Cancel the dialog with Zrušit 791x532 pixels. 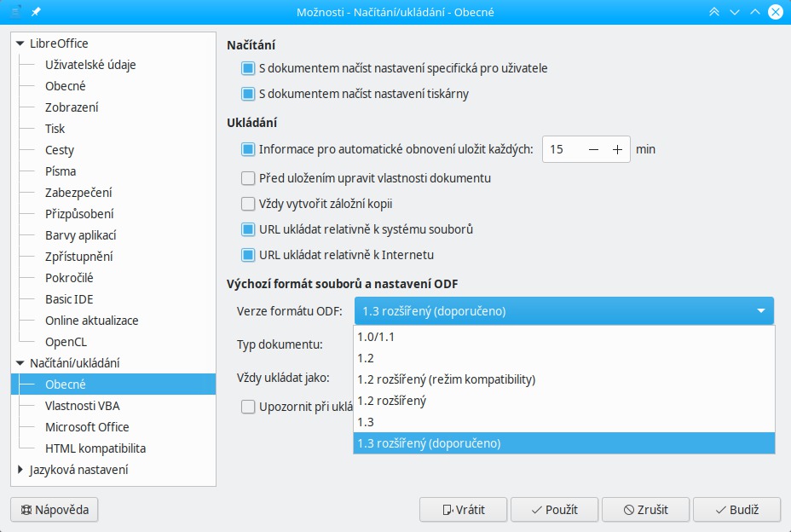(646, 510)
